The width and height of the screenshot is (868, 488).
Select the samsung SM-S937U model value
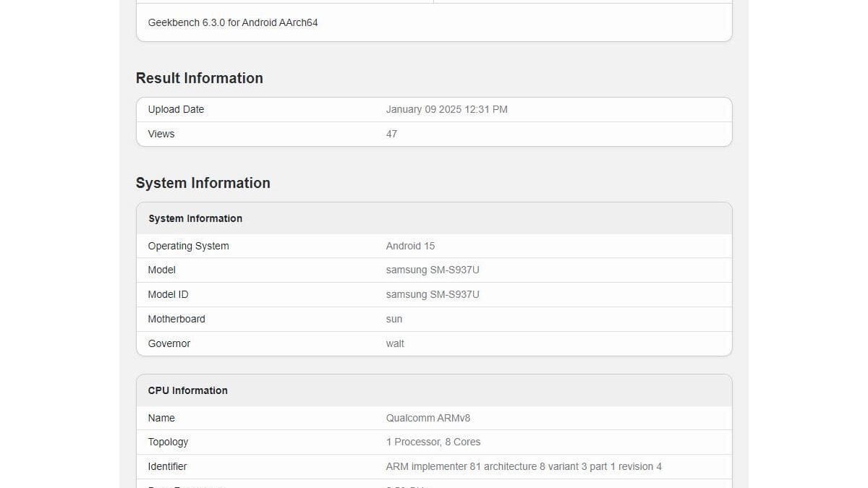pos(433,270)
